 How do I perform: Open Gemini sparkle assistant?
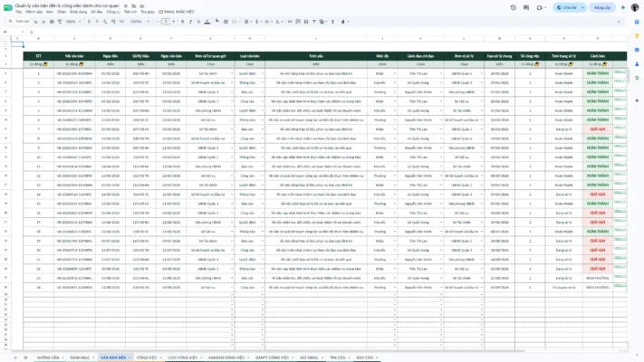click(x=623, y=7)
